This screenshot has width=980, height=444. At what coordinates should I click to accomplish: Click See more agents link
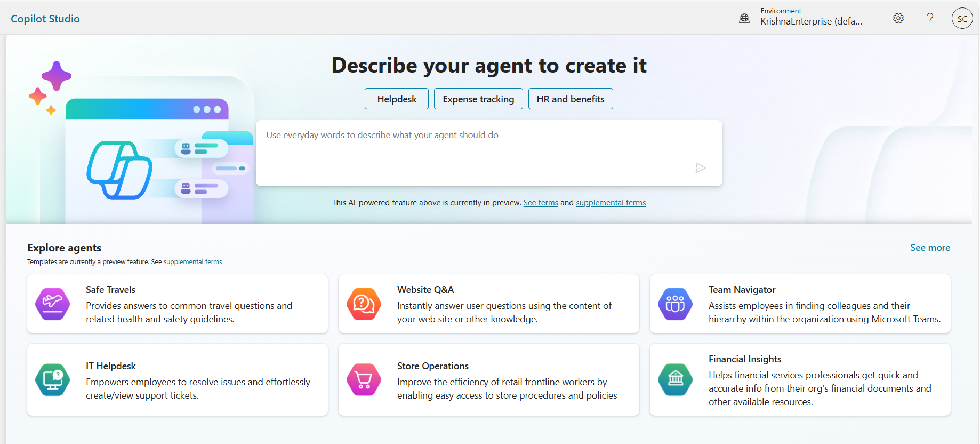(x=930, y=248)
